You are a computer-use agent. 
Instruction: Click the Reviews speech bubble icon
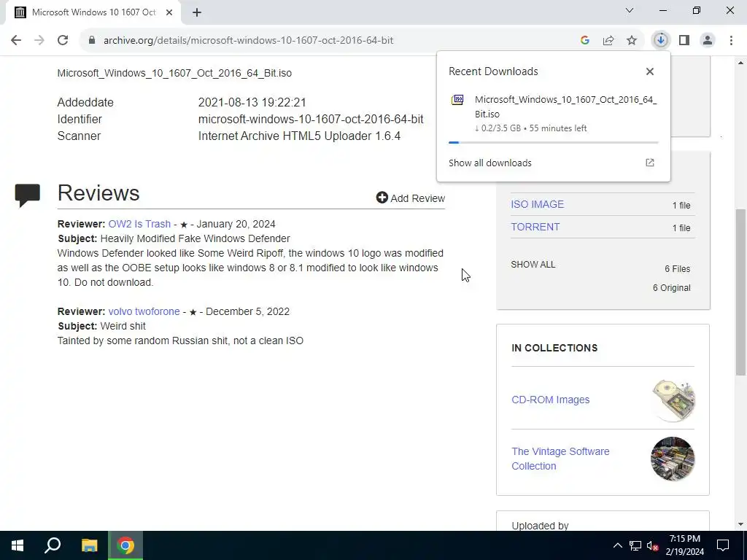point(27,195)
